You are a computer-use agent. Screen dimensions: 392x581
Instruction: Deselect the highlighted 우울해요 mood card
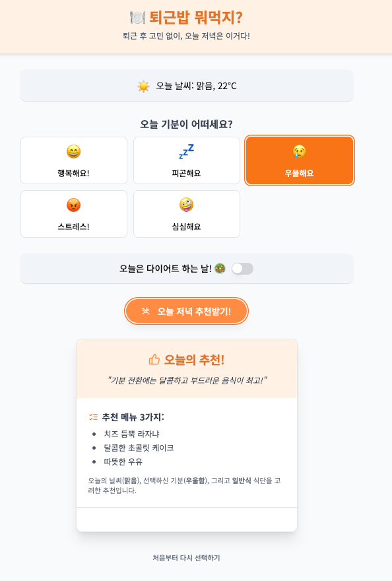[x=300, y=160]
